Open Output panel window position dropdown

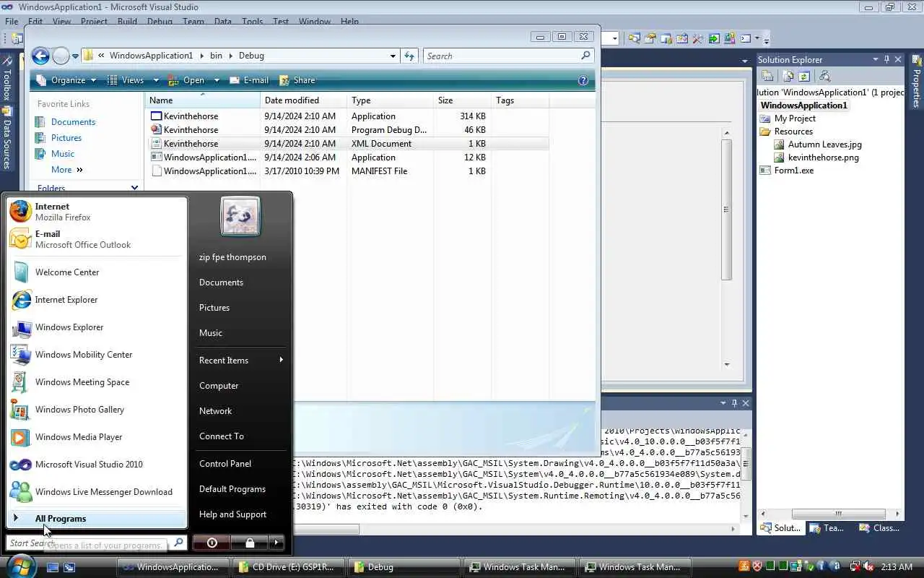723,402
